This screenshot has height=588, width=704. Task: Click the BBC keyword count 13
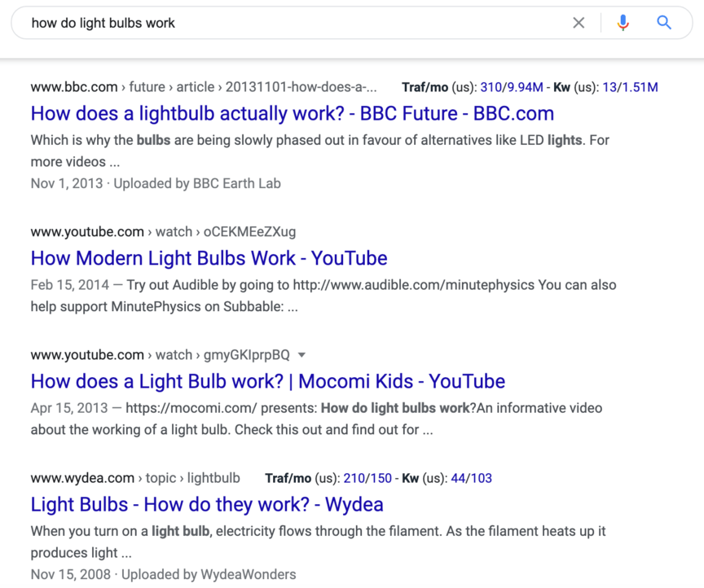pyautogui.click(x=608, y=87)
